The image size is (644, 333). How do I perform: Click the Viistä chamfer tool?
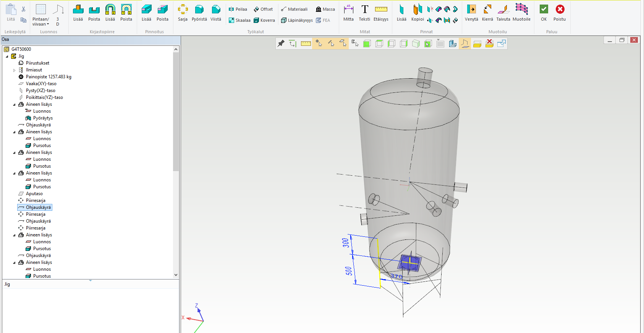coord(216,13)
